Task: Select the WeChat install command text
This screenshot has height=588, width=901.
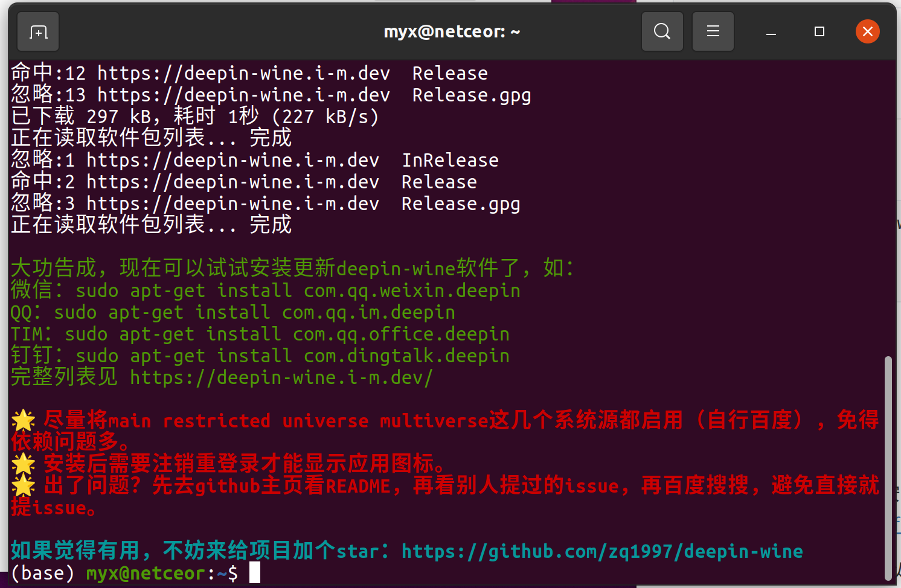Action: [x=298, y=290]
